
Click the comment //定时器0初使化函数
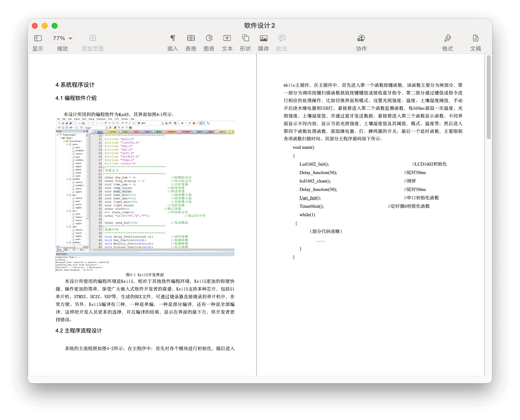click(x=409, y=206)
